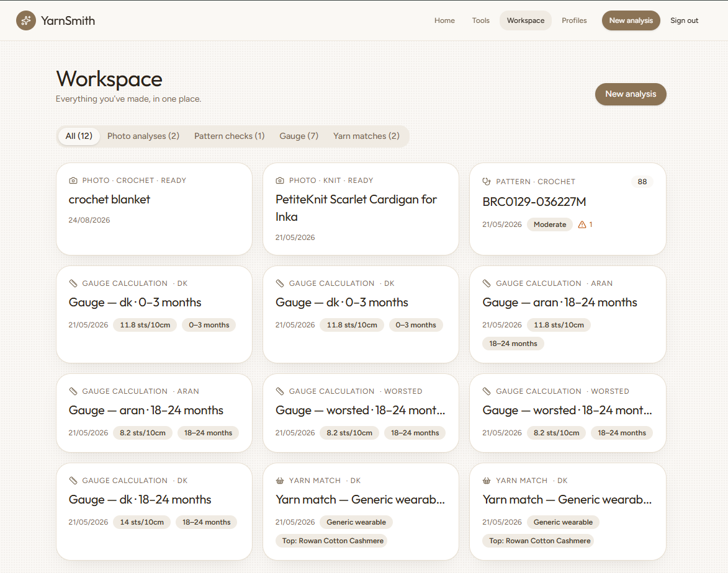Click the YarnSmith brand name
This screenshot has width=728, height=573.
click(68, 20)
